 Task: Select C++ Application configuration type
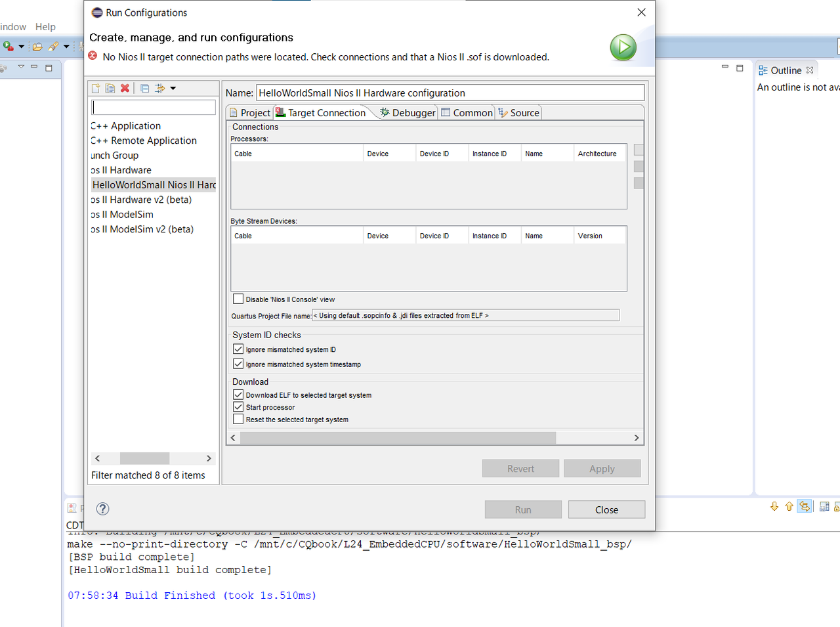[126, 126]
